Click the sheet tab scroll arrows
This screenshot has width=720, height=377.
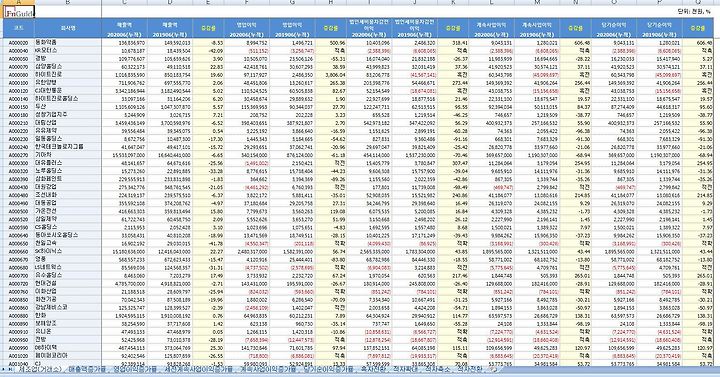pyautogui.click(x=7, y=370)
